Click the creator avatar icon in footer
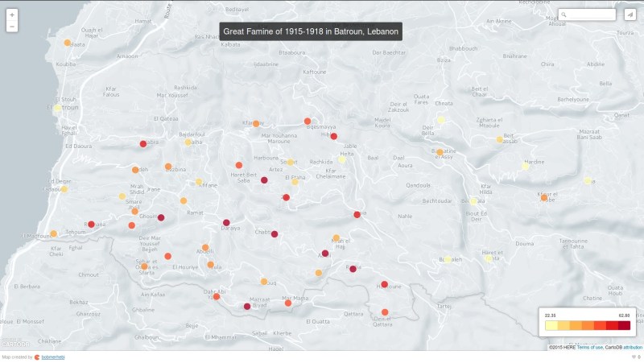The width and height of the screenshot is (644, 363). pos(36,357)
